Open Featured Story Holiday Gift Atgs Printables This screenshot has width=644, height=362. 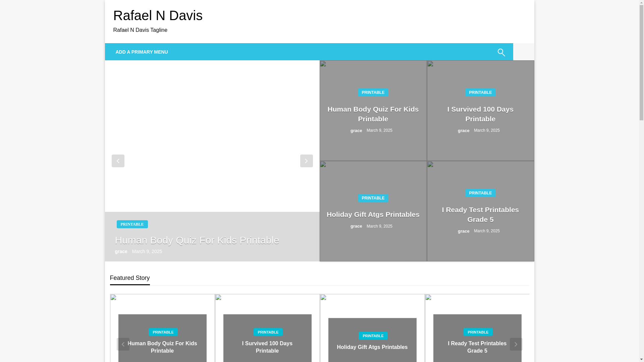(372, 347)
